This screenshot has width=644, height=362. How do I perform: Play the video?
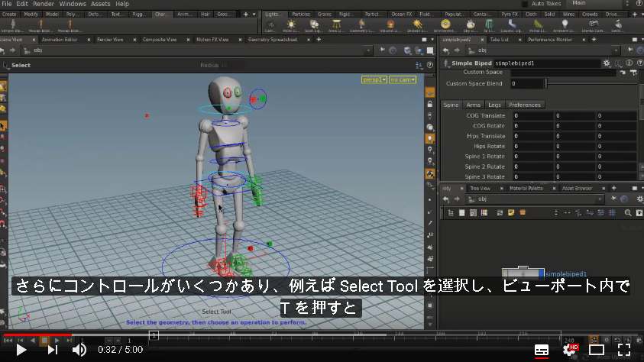21,350
